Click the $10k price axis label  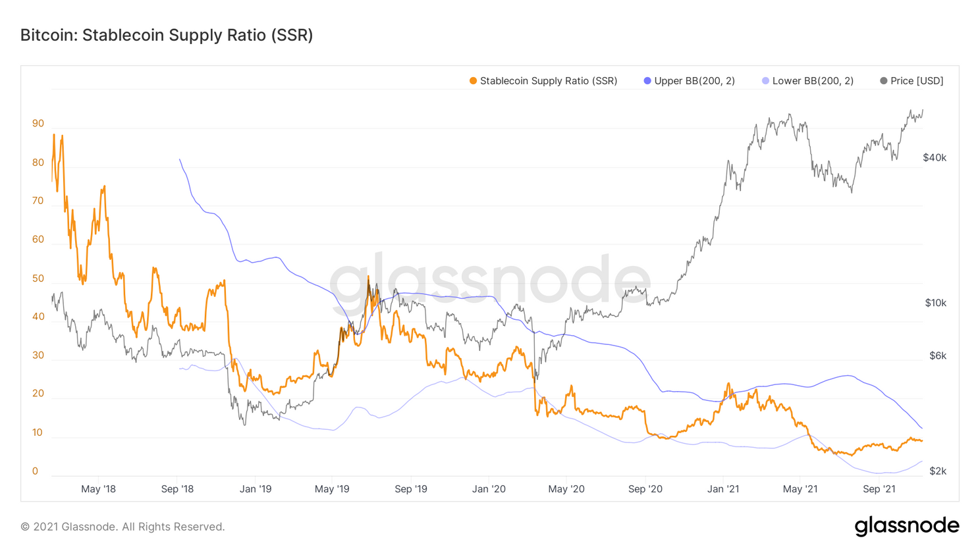click(x=935, y=303)
